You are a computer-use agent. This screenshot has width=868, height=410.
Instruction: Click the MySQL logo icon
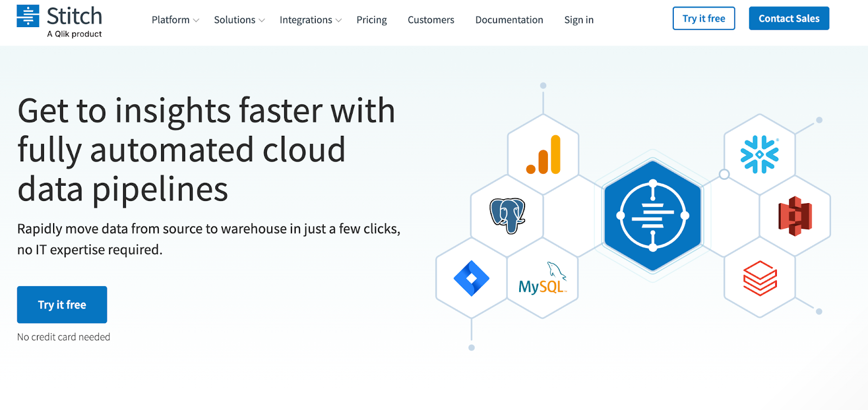(x=542, y=279)
